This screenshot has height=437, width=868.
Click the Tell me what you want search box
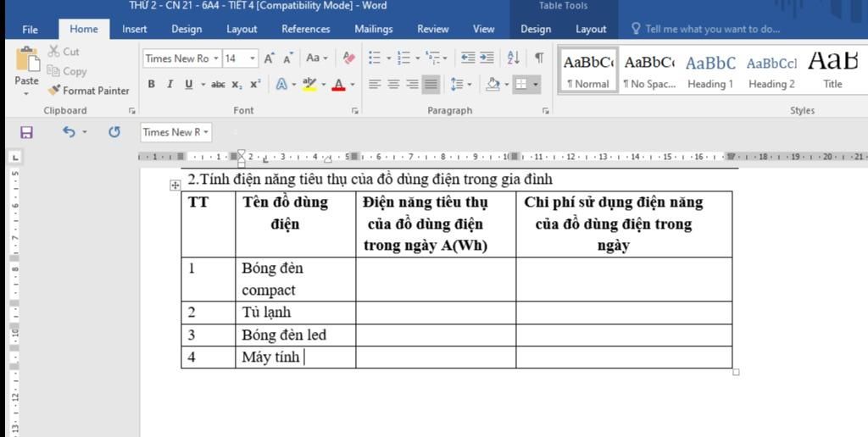(x=706, y=30)
